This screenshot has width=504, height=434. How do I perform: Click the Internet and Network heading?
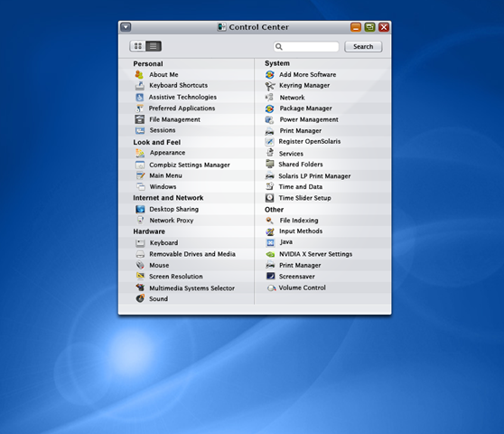coord(168,198)
